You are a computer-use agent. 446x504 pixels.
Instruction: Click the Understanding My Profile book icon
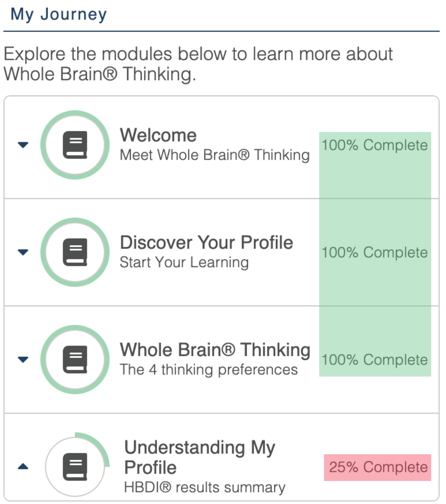(75, 467)
